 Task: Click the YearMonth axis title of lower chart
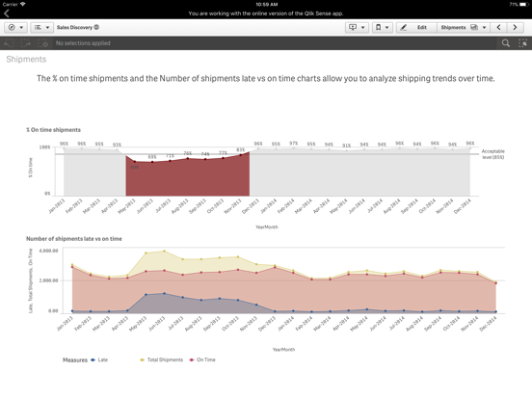click(x=283, y=350)
